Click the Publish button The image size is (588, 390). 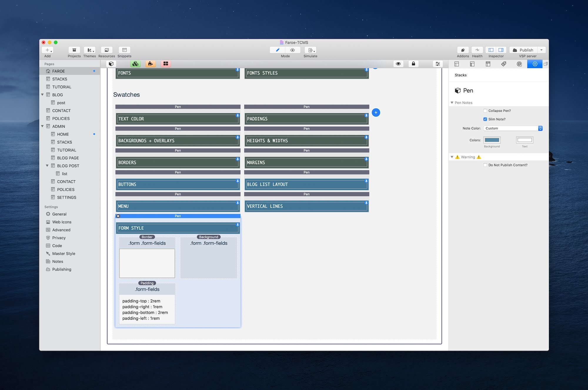click(523, 50)
